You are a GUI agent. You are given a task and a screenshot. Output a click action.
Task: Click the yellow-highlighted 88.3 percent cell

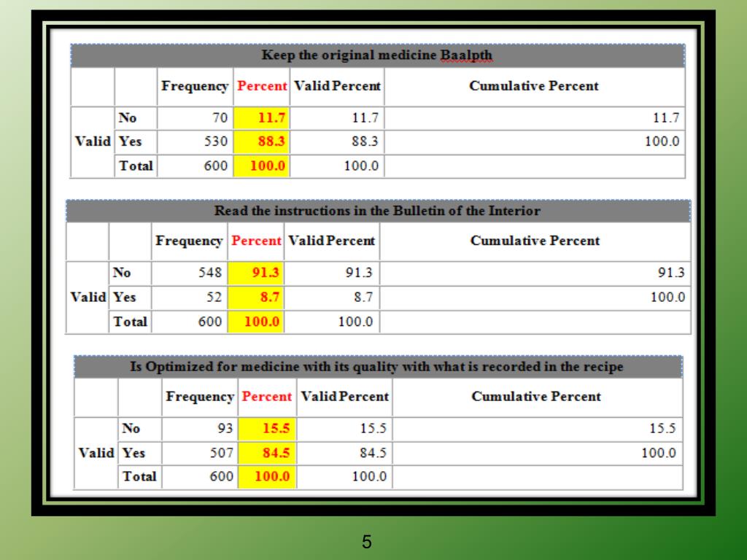(x=262, y=142)
